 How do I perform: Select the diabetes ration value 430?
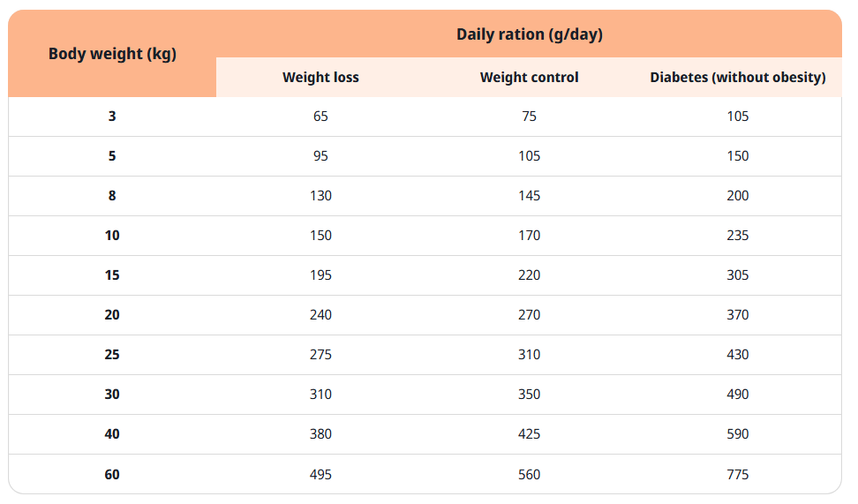click(737, 355)
